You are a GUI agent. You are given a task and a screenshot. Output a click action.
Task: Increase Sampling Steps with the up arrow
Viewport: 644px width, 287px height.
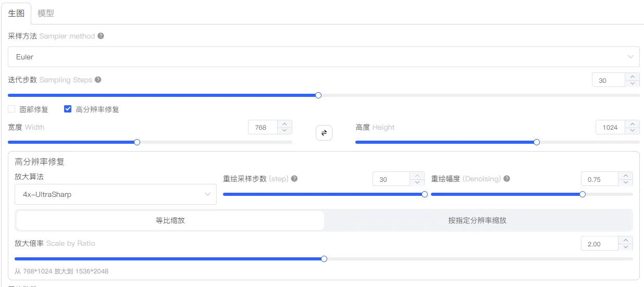(x=632, y=77)
